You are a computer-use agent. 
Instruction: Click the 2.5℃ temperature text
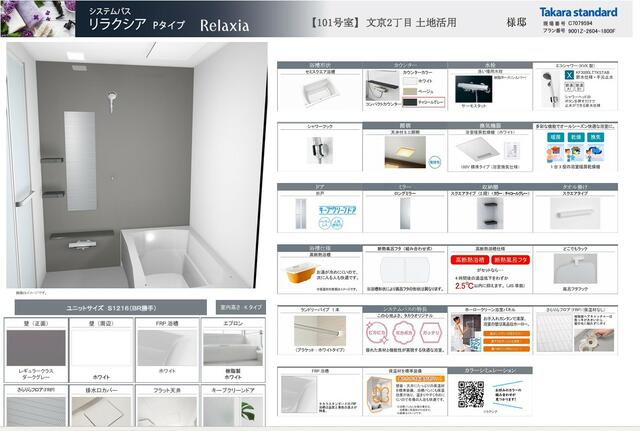click(464, 286)
